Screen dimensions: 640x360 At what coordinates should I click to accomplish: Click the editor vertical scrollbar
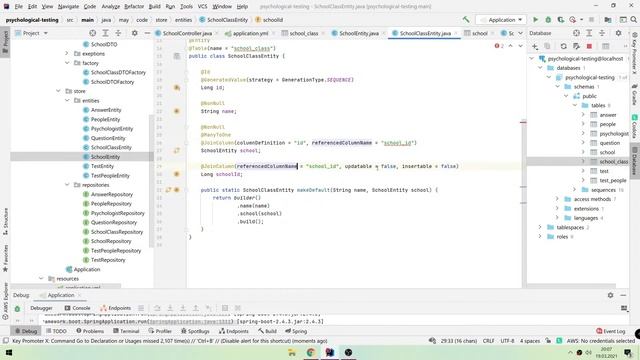[523, 163]
